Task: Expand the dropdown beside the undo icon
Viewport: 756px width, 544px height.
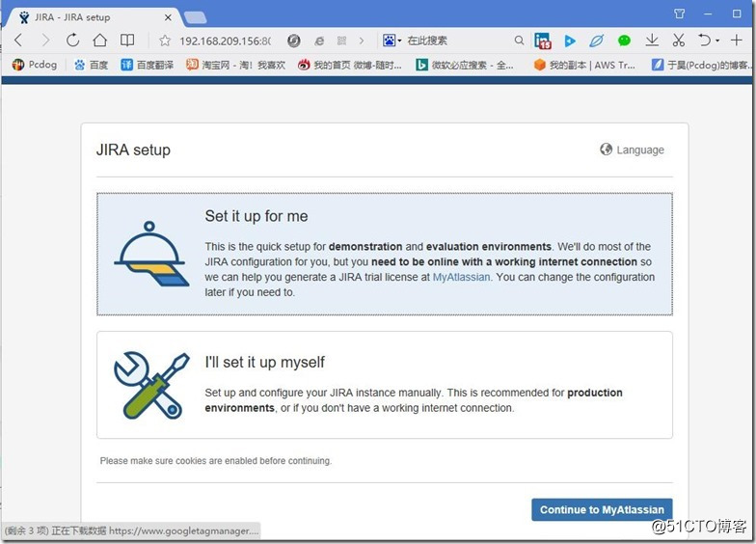Action: 717,41
